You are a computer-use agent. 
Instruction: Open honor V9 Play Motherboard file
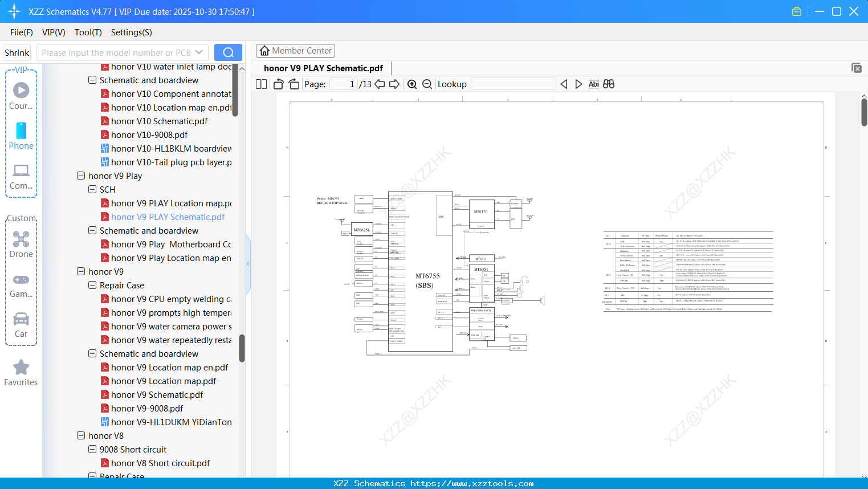166,244
